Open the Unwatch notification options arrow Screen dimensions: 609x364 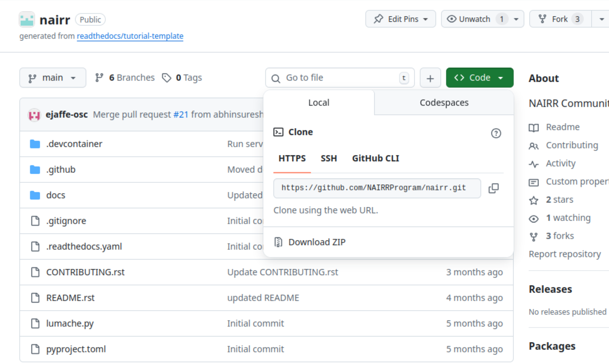(517, 19)
